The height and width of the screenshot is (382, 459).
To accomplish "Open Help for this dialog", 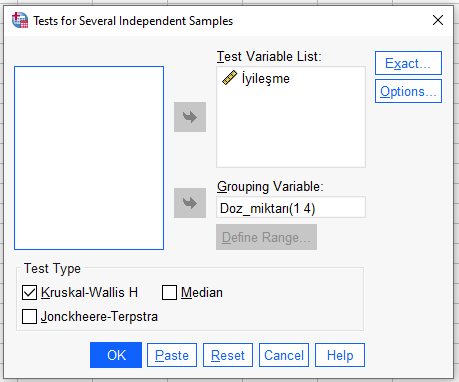I will click(x=340, y=355).
